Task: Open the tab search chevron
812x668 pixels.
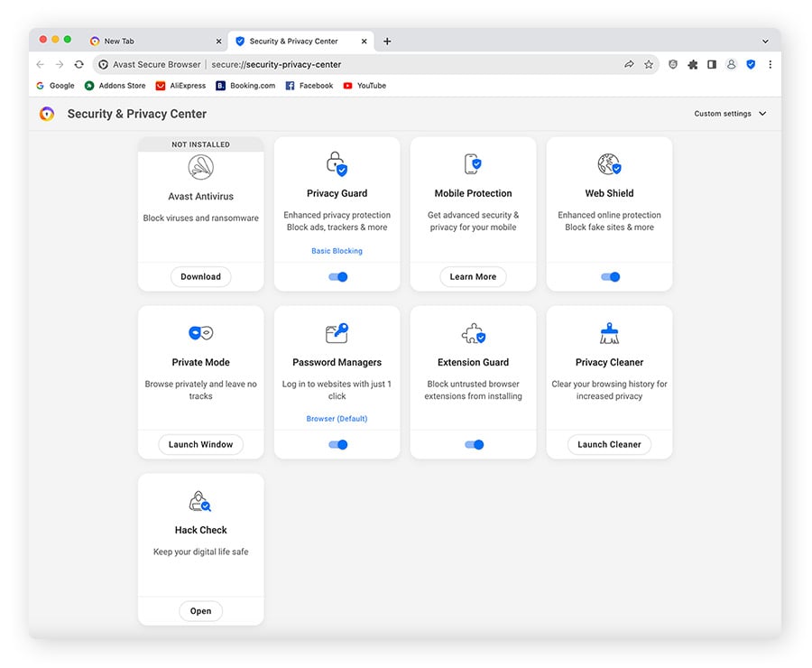Action: [x=765, y=41]
